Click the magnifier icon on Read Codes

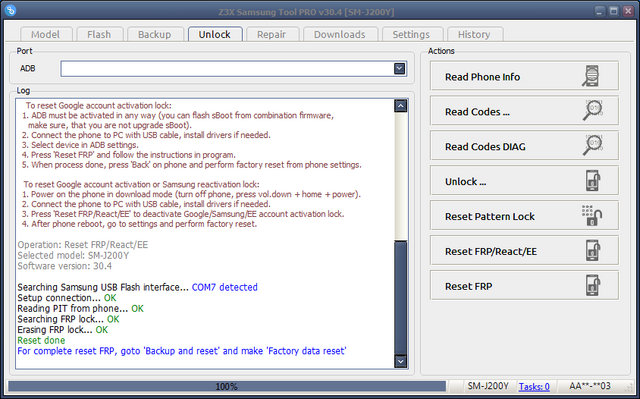point(593,111)
